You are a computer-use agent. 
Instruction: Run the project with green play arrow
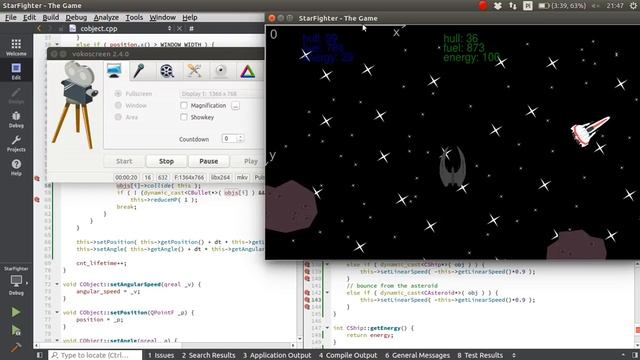16,312
